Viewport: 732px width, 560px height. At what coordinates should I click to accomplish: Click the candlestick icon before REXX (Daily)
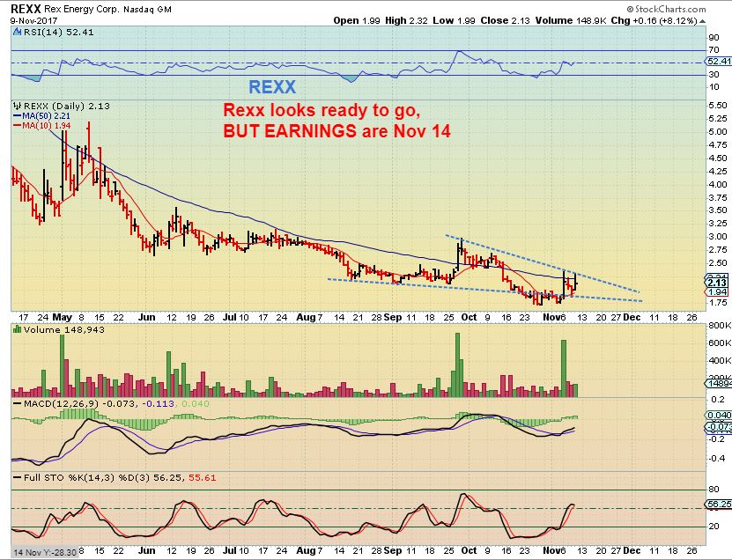tap(18, 106)
